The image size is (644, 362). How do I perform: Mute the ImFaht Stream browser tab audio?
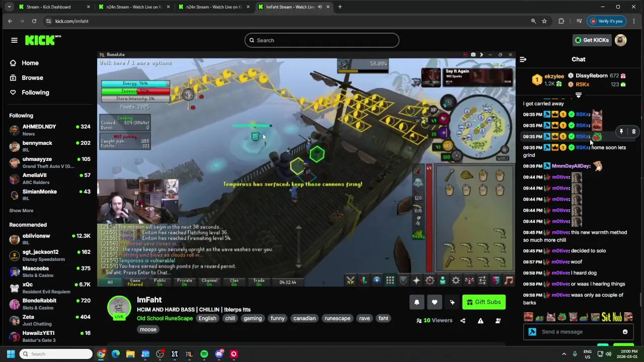319,7
